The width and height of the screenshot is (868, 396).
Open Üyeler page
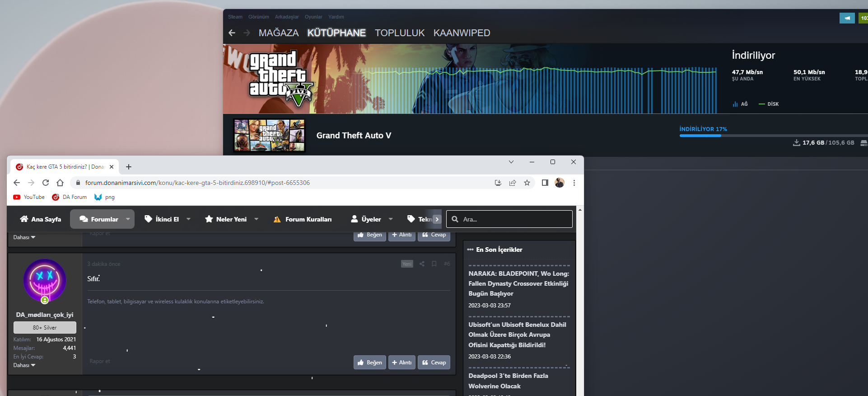click(x=366, y=219)
